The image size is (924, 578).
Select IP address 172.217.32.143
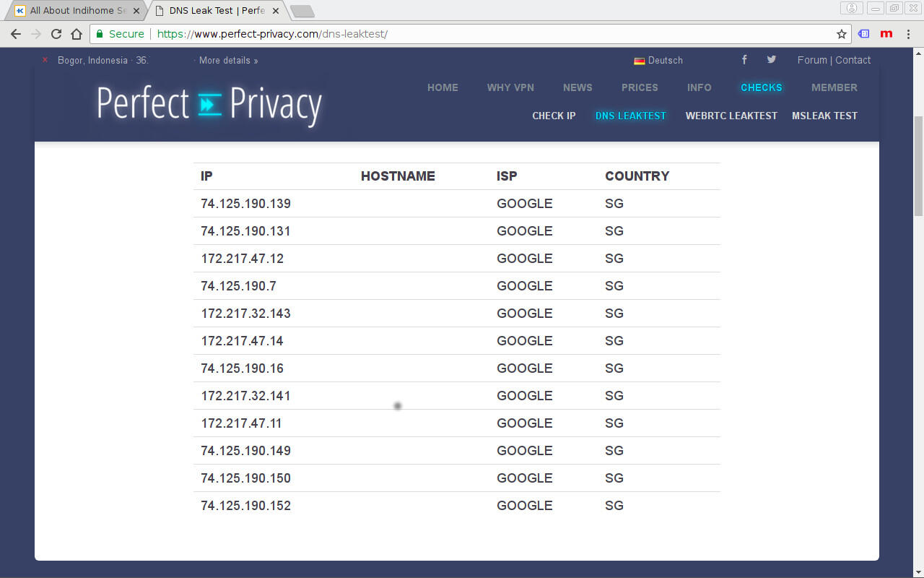click(x=245, y=314)
